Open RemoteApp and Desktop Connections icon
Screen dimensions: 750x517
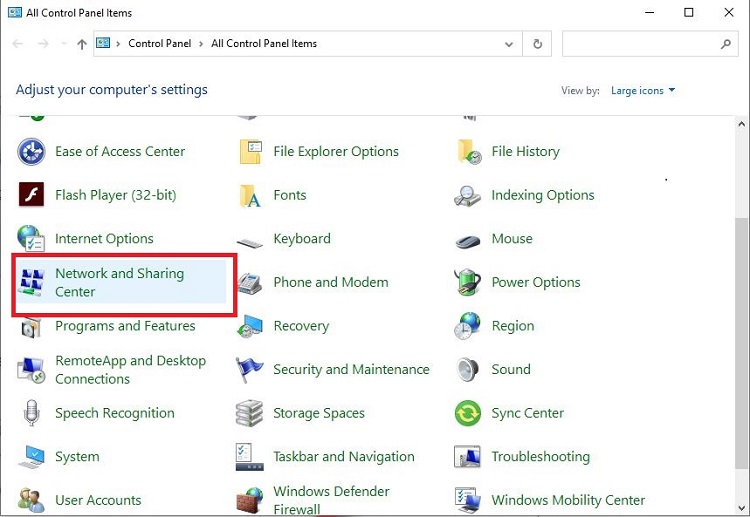click(x=31, y=370)
